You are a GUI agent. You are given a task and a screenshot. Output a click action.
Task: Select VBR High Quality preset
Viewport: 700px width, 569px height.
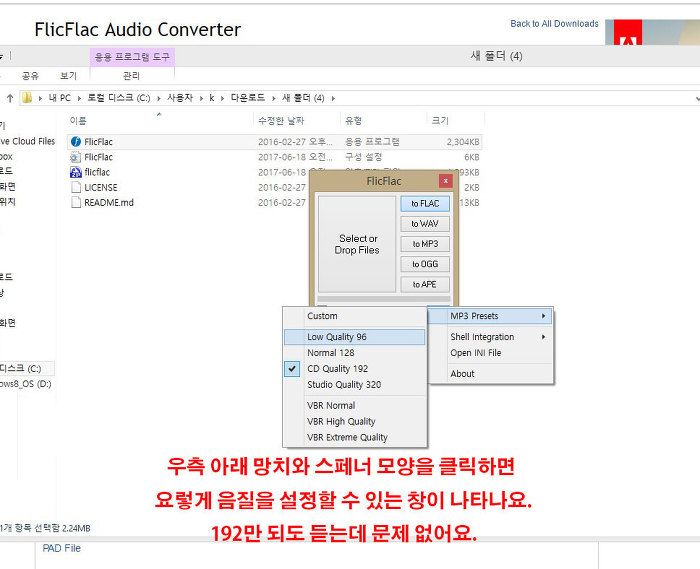point(355,421)
